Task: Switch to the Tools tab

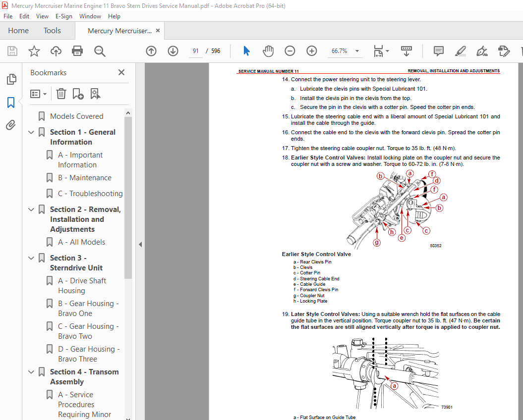Action: click(53, 31)
